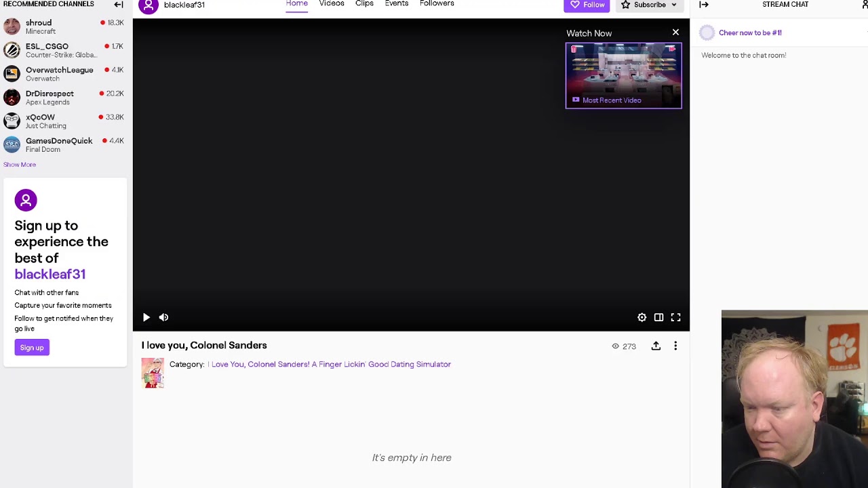The image size is (868, 488).
Task: Toggle theatre mode
Action: pos(658,317)
